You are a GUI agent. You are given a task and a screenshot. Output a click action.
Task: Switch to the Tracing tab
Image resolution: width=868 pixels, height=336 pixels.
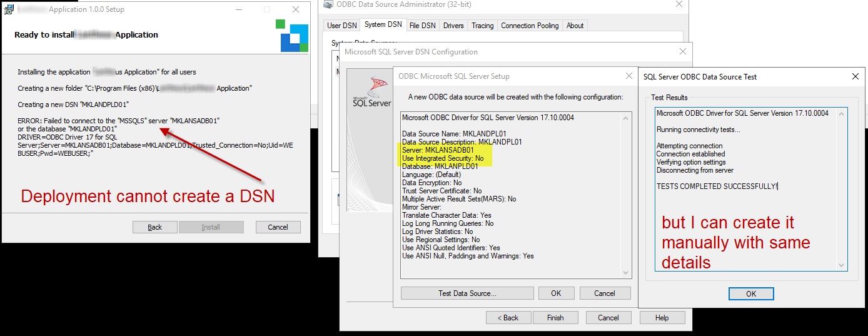click(x=482, y=26)
